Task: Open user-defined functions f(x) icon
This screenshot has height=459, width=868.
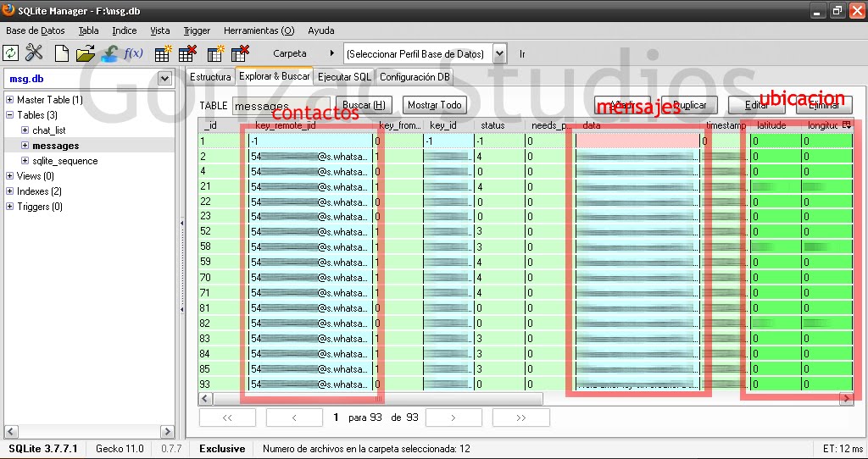Action: (x=133, y=53)
